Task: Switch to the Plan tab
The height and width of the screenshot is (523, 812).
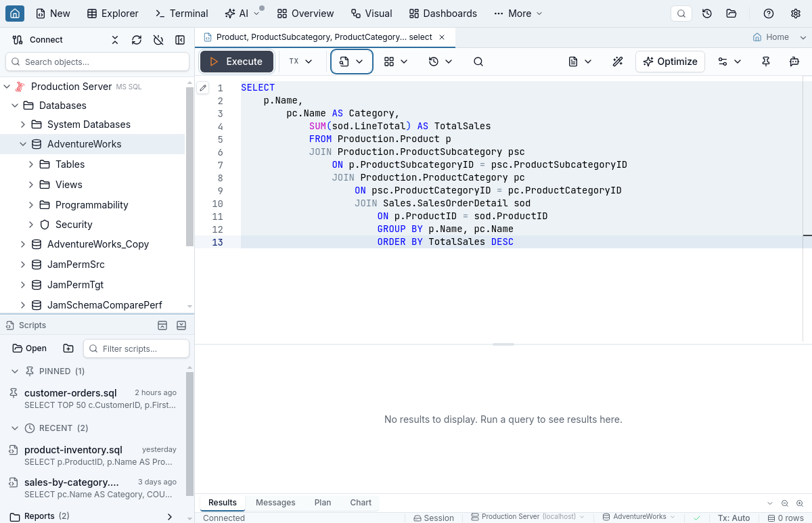Action: pyautogui.click(x=323, y=503)
